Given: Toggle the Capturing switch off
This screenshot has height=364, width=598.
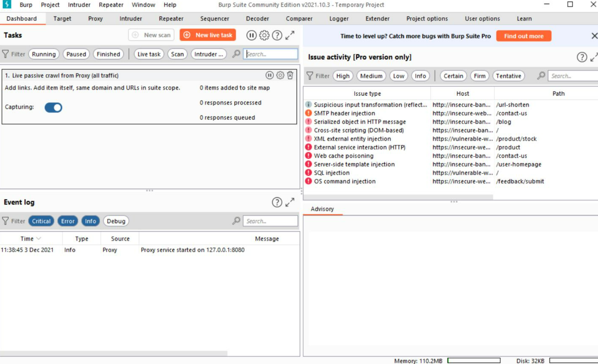Looking at the screenshot, I should coord(53,107).
